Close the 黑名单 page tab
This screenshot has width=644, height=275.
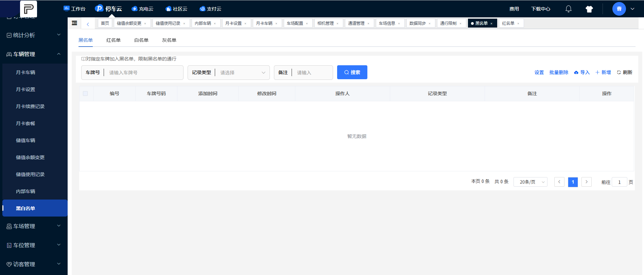pos(491,23)
